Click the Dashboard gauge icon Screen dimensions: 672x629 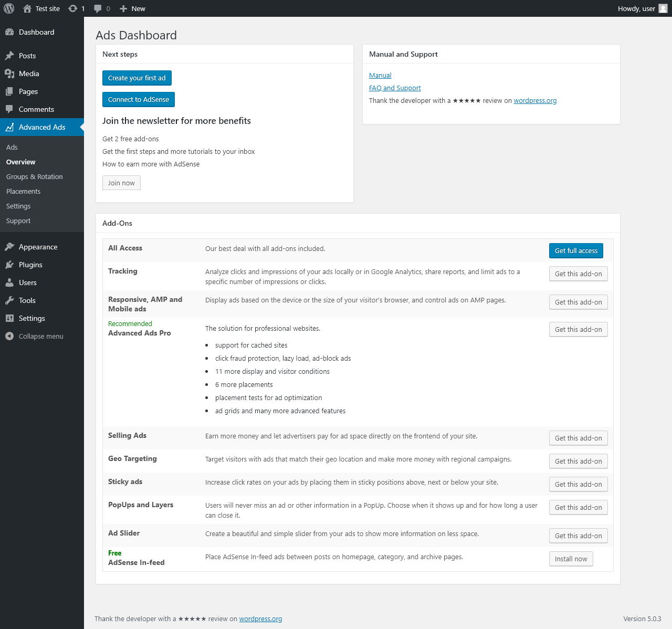point(9,32)
